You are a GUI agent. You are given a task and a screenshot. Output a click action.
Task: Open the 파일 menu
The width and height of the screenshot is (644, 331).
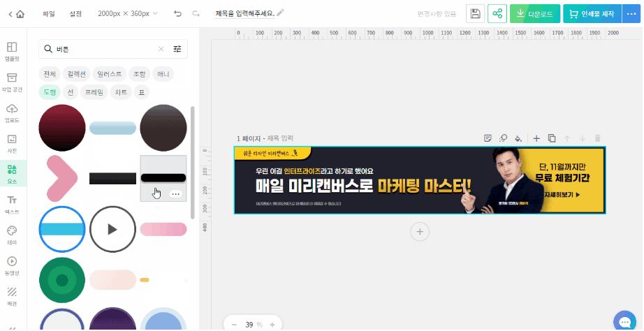(x=48, y=13)
